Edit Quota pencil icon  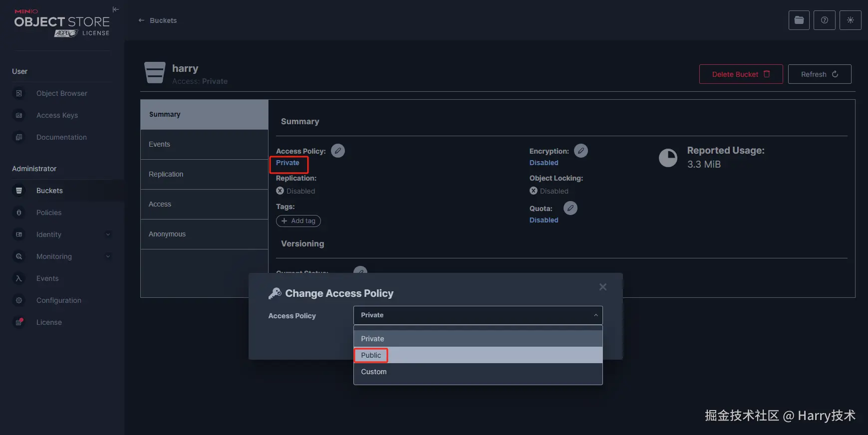(571, 208)
